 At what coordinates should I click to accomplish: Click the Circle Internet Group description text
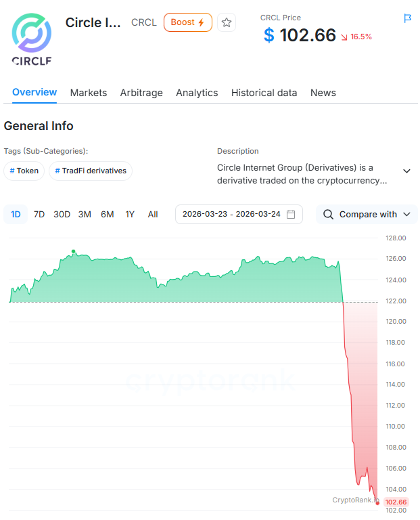click(302, 174)
